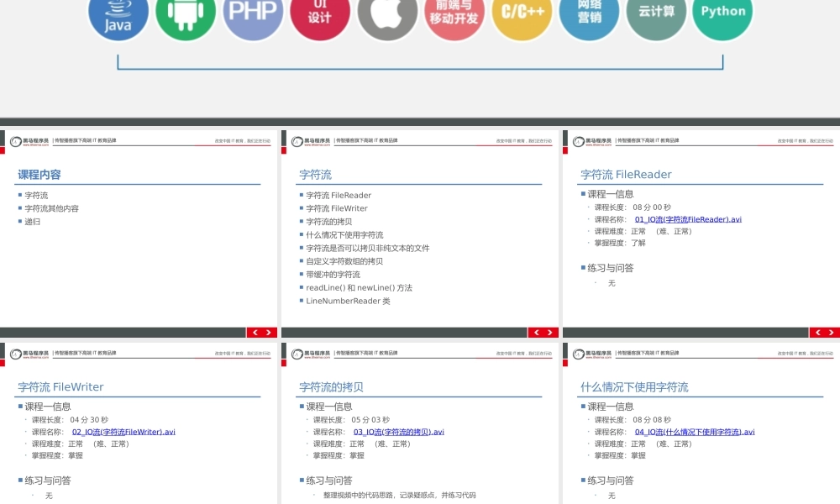Image resolution: width=840 pixels, height=504 pixels.
Task: Click the PHP circle icon
Action: (x=252, y=13)
